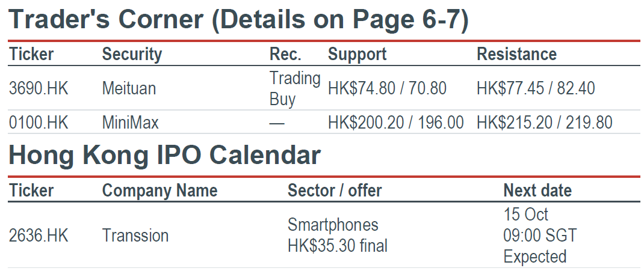Click the Transsion company name

click(x=135, y=236)
